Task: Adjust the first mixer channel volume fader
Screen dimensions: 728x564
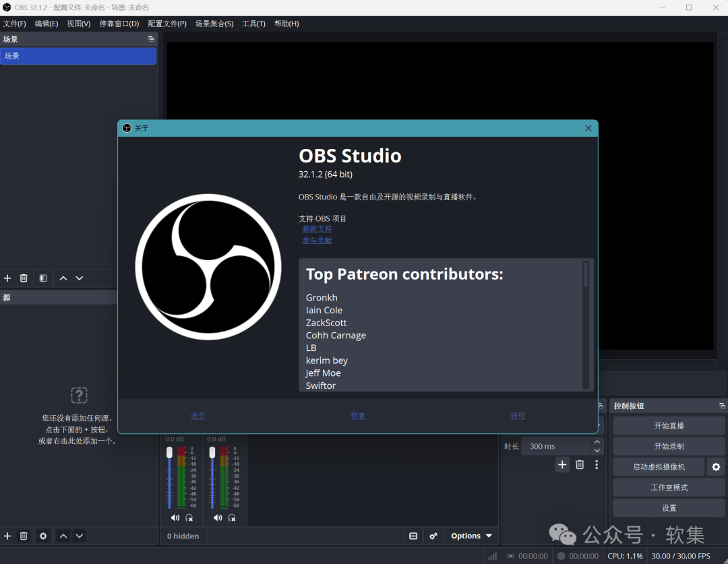Action: pyautogui.click(x=169, y=452)
